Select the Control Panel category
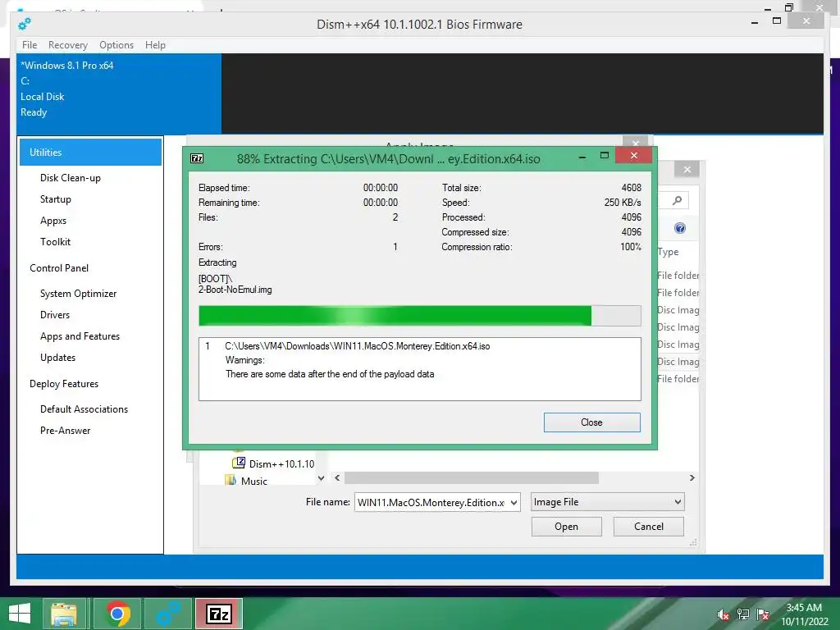The image size is (840, 630). click(x=59, y=268)
